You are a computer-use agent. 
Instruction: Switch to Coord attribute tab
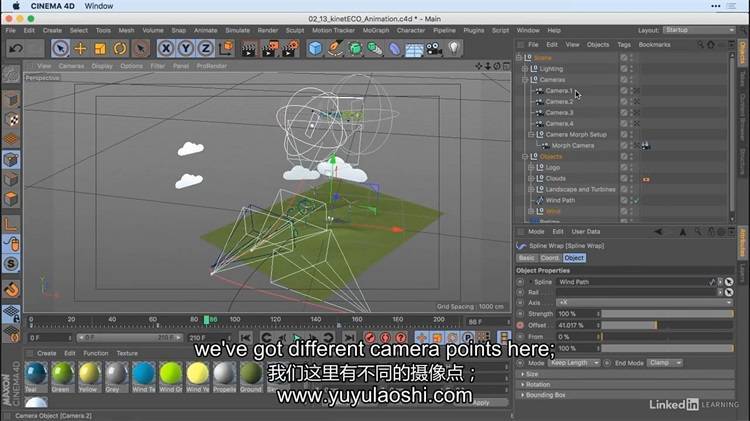click(549, 258)
